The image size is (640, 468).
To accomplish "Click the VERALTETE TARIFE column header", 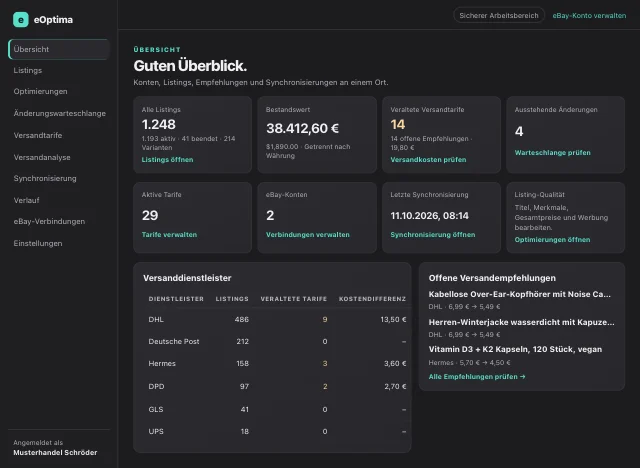I will click(x=293, y=299).
